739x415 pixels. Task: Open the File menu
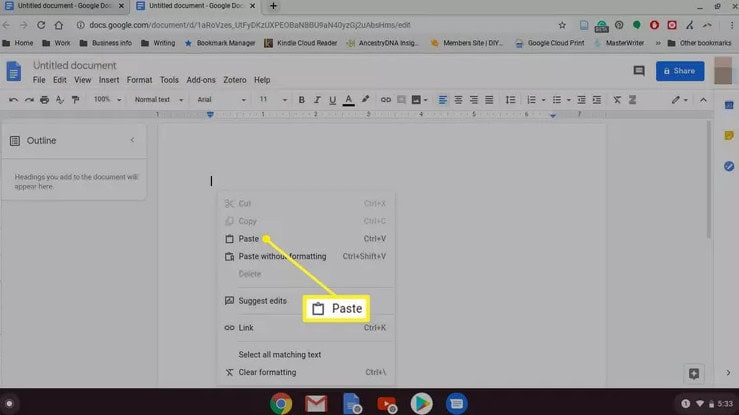pos(39,80)
